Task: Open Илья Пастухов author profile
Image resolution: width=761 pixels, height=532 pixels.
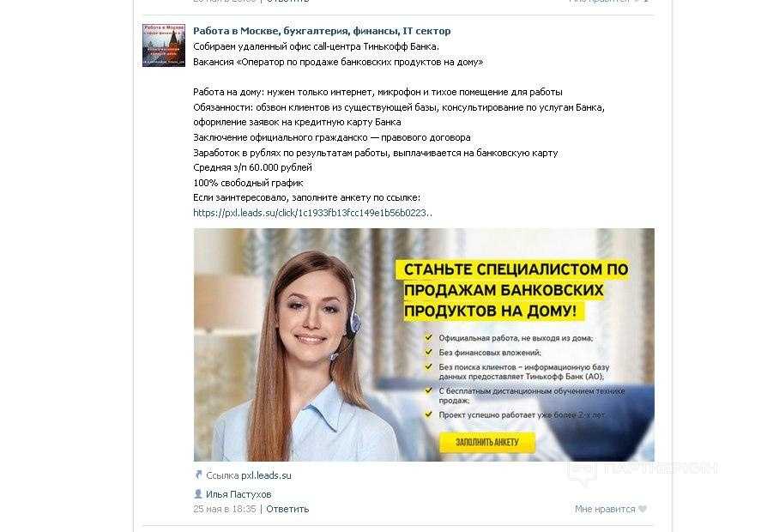Action: [239, 494]
